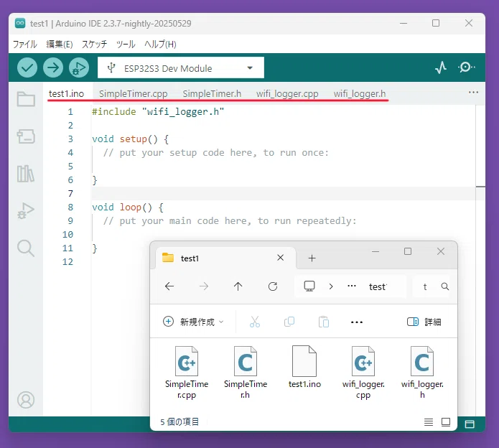Select the test1.ino file in Explorer
This screenshot has width=499, height=448.
304,368
